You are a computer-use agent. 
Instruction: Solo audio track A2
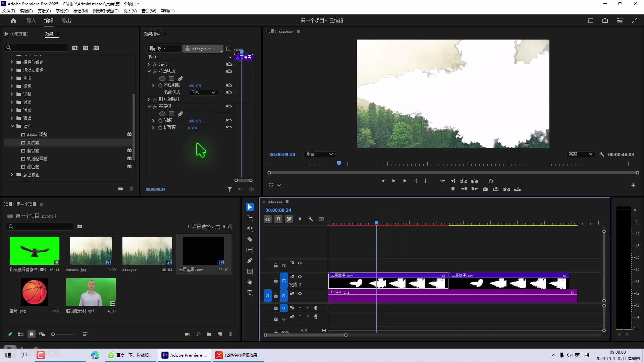(x=308, y=316)
